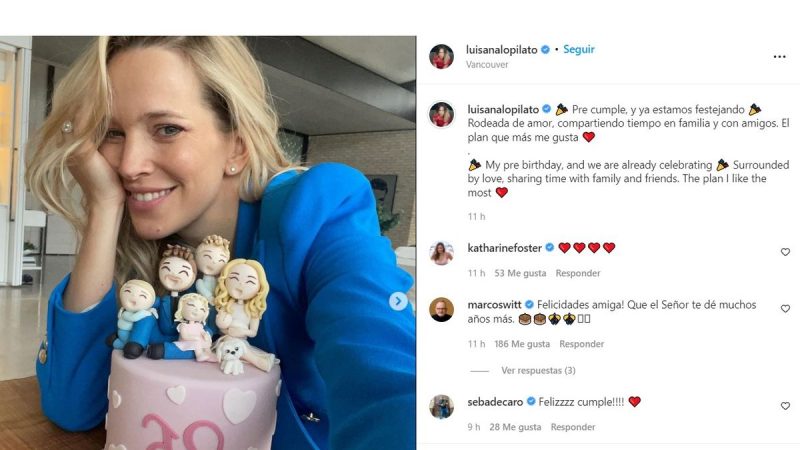Image resolution: width=800 pixels, height=450 pixels.
Task: Open the three-dot post options menu
Action: [779, 57]
